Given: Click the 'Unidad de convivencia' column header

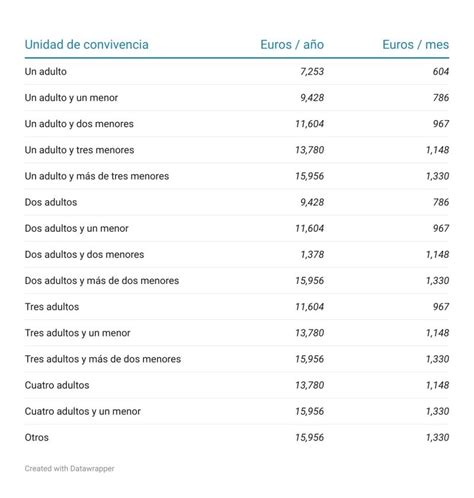Looking at the screenshot, I should click(x=87, y=45).
